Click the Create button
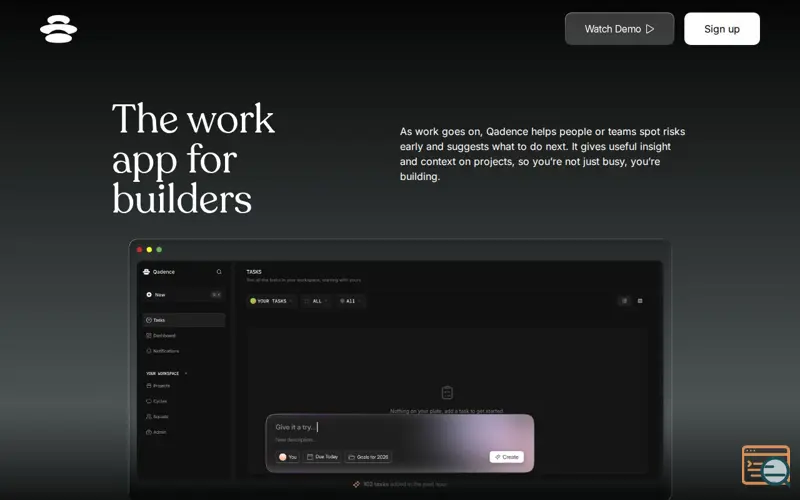Image resolution: width=800 pixels, height=500 pixels. tap(507, 457)
